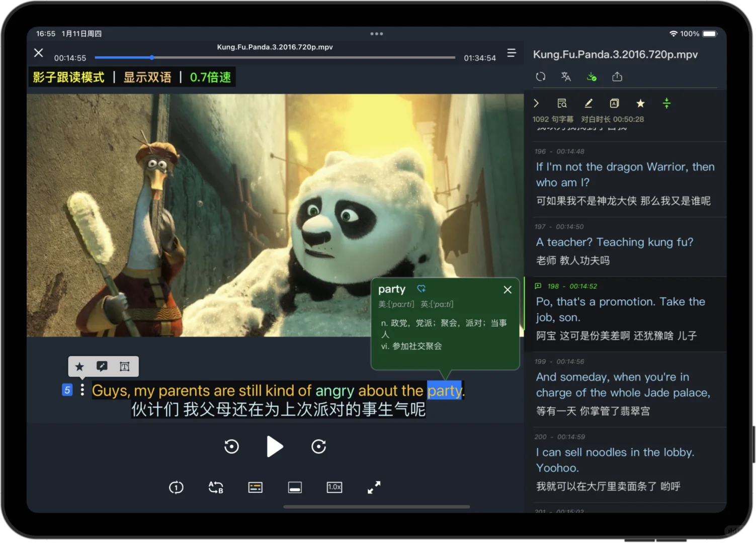The image size is (756, 543).
Task: Tap the battery indicator
Action: click(710, 34)
